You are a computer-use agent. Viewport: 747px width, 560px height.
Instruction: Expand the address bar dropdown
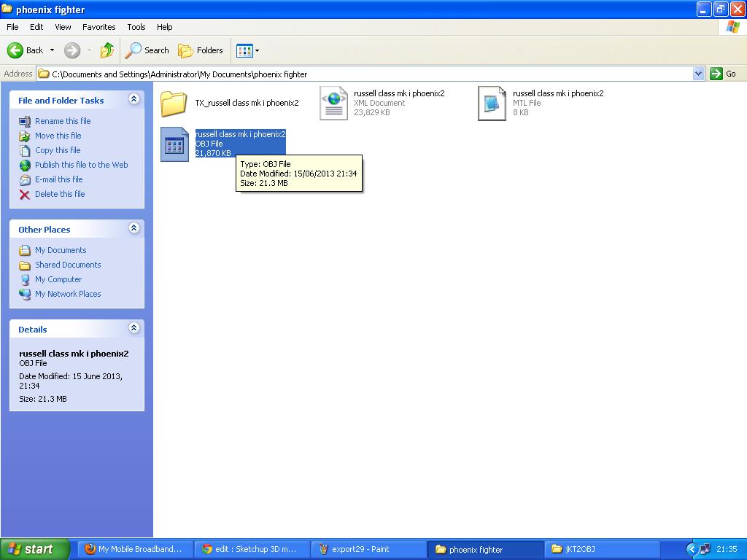(698, 74)
